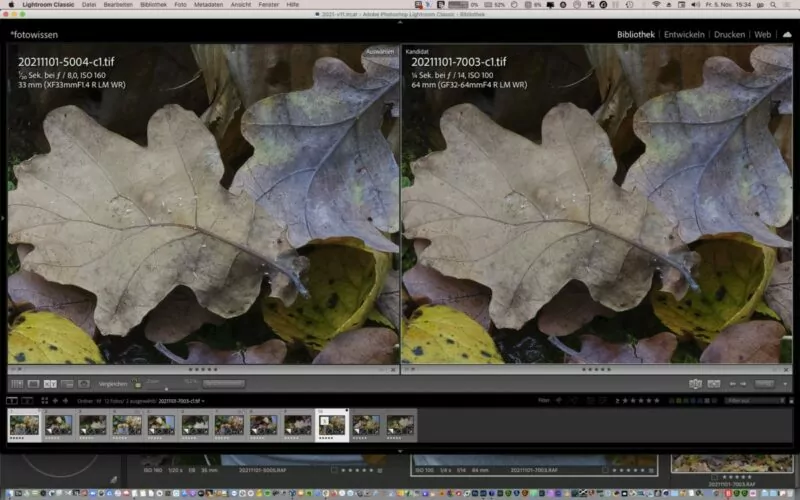Select the survey view icon
The image size is (800, 500).
[x=67, y=384]
